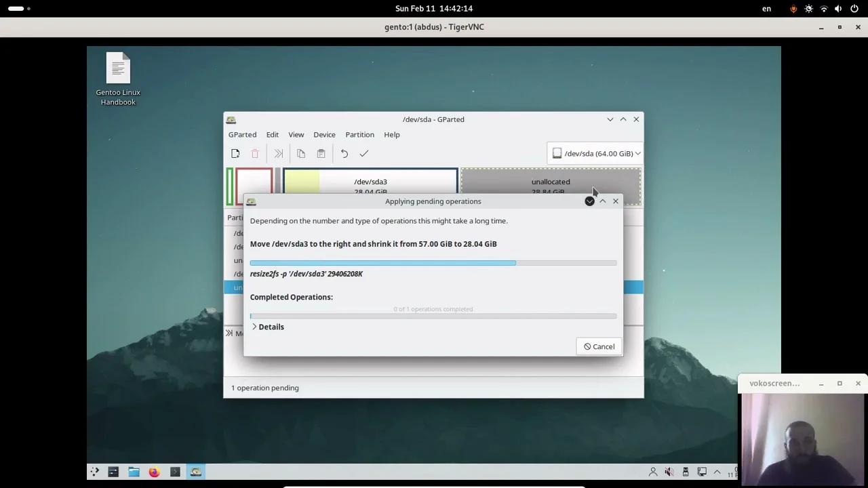Viewport: 868px width, 488px height.
Task: Copy the selected partition
Action: (301, 153)
